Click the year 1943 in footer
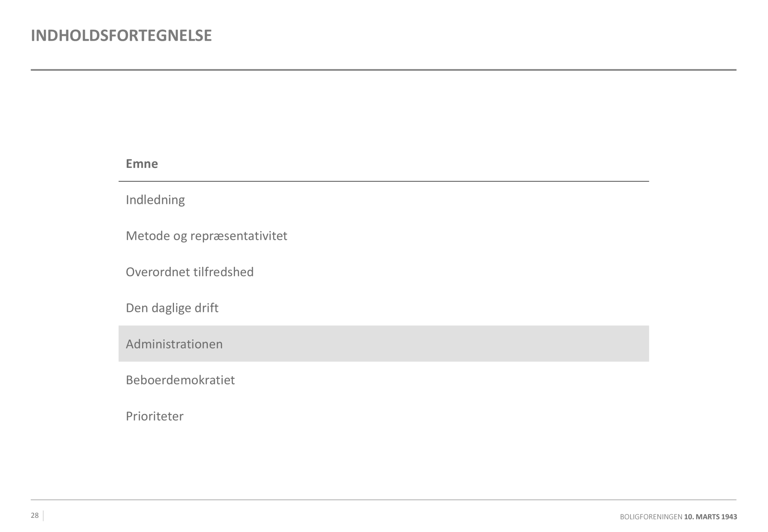Image resolution: width=768 pixels, height=532 pixels. point(729,517)
